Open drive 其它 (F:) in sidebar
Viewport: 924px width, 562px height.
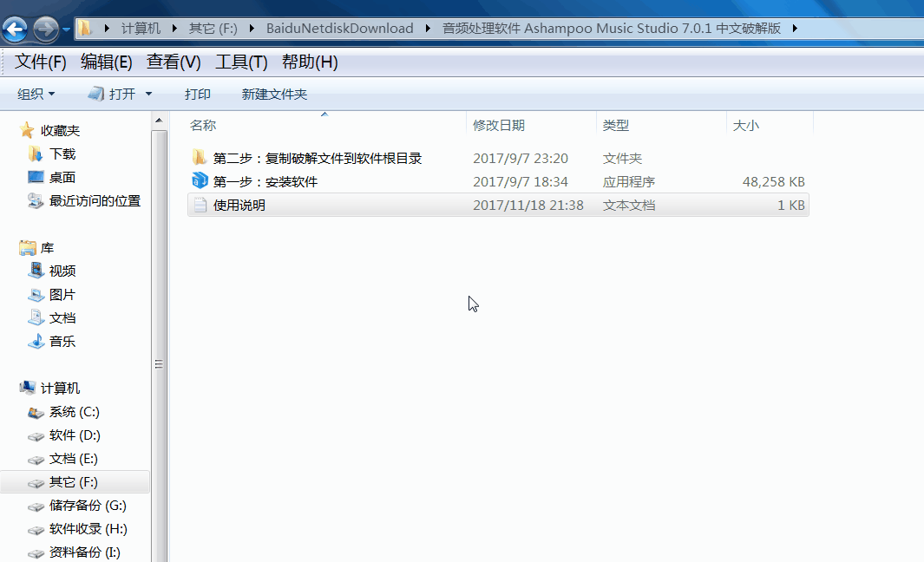(x=73, y=482)
